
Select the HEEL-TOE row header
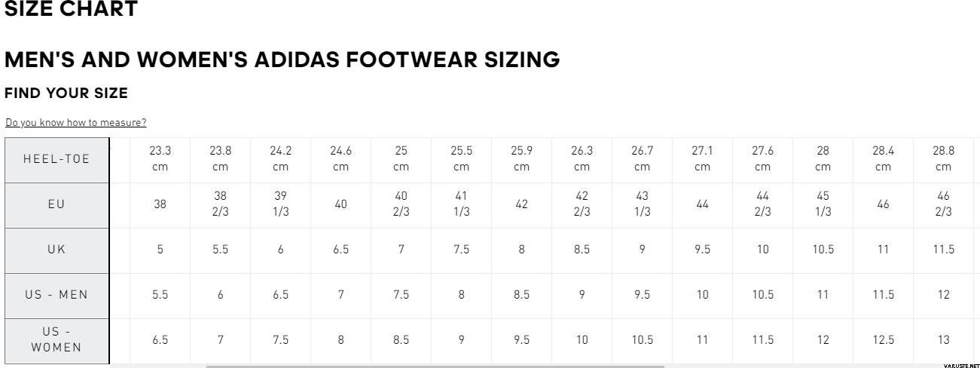56,159
